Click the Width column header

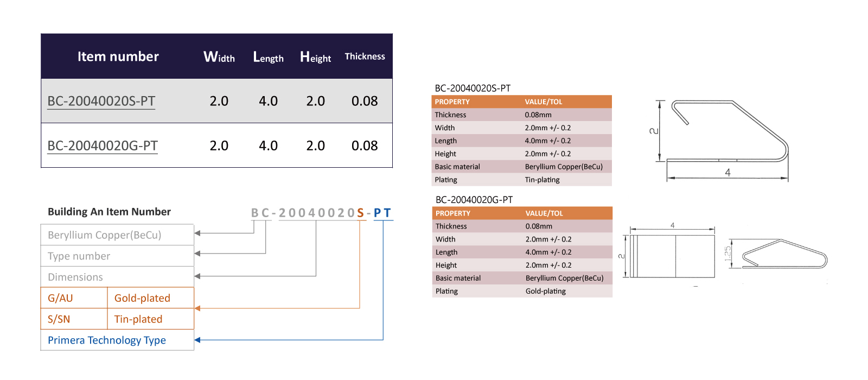coord(219,56)
